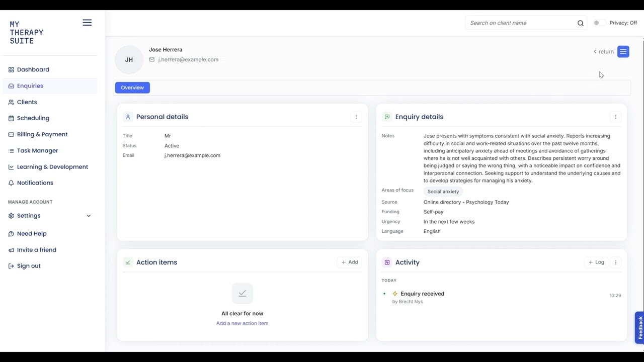Click the header email j.herrera@example.com
The width and height of the screenshot is (644, 362).
[188, 59]
